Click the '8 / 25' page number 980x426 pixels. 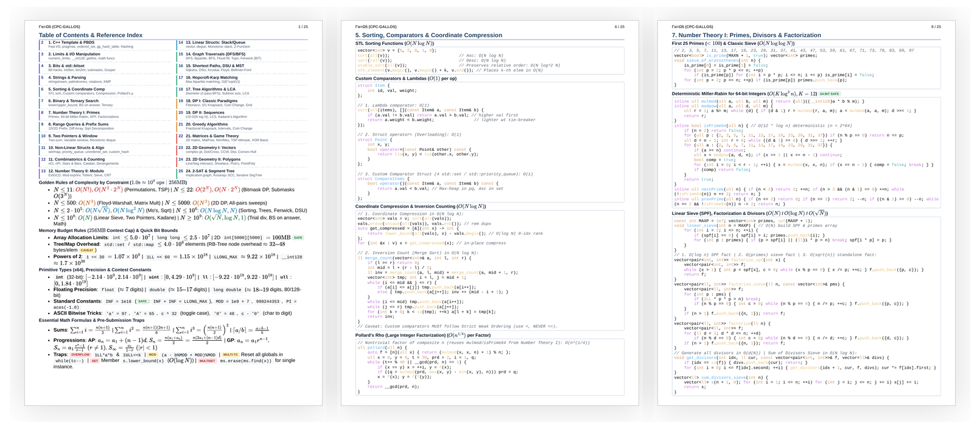[936, 27]
